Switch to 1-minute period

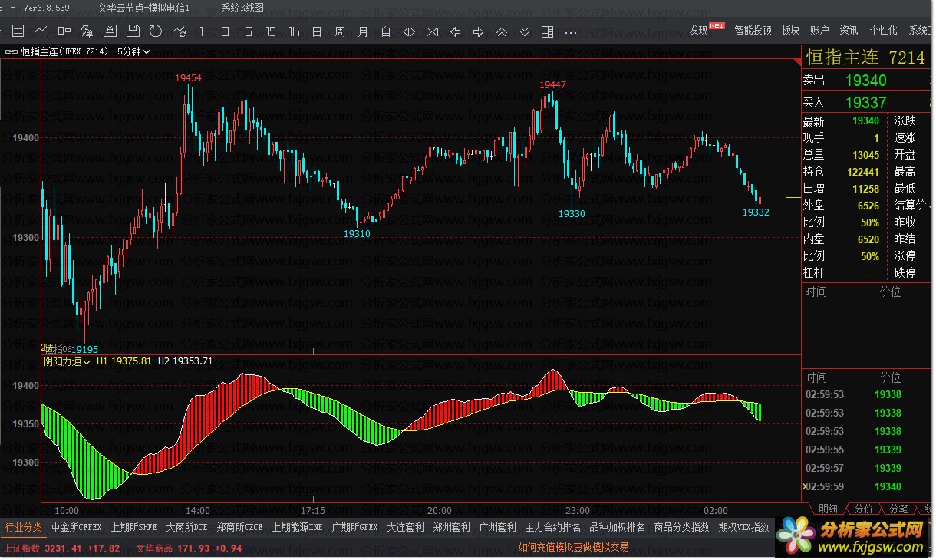pyautogui.click(x=202, y=31)
